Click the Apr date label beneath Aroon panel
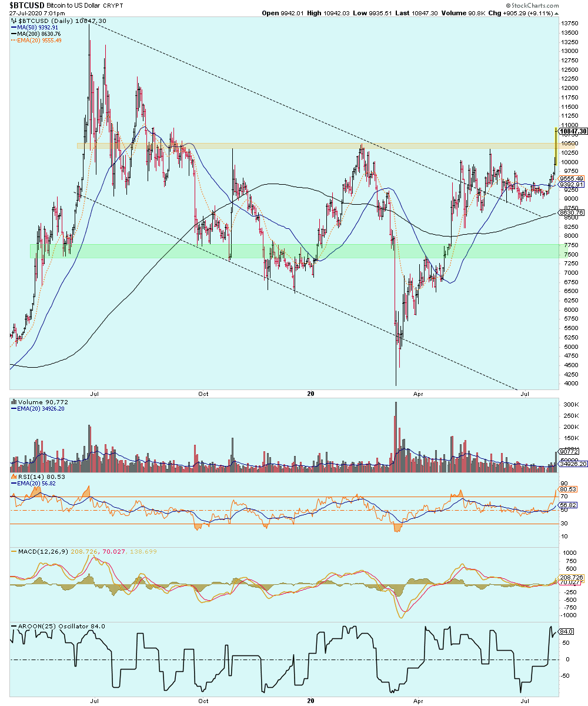 coord(418,701)
